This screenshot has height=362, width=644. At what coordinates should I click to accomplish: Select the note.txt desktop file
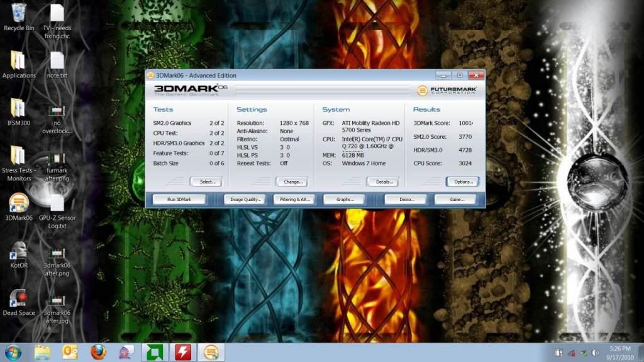[57, 65]
